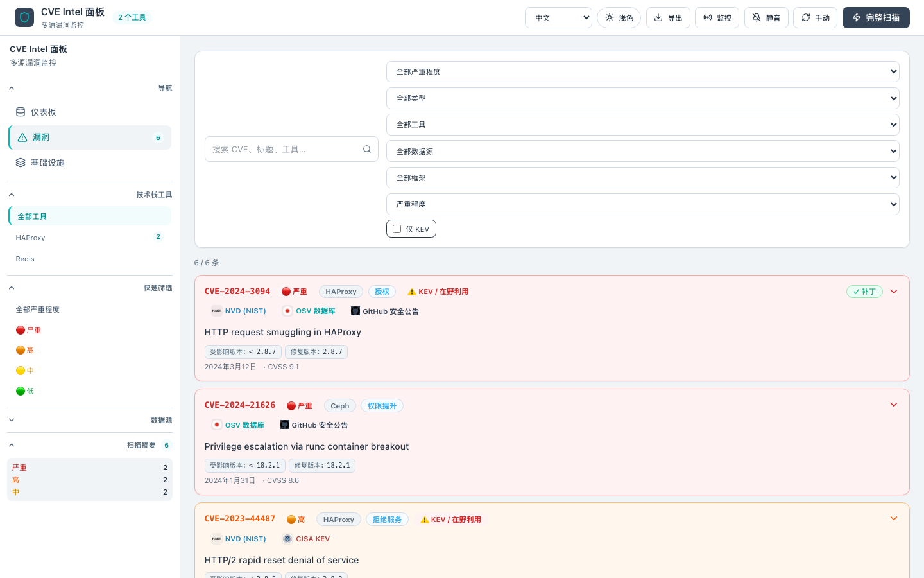Click the high severity dot on CVE-2023-44487
The width and height of the screenshot is (924, 578).
pyautogui.click(x=291, y=520)
